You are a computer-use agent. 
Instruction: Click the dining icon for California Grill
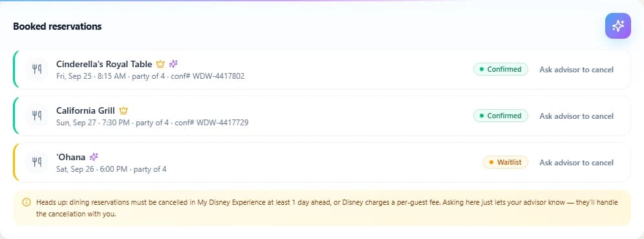coord(37,116)
